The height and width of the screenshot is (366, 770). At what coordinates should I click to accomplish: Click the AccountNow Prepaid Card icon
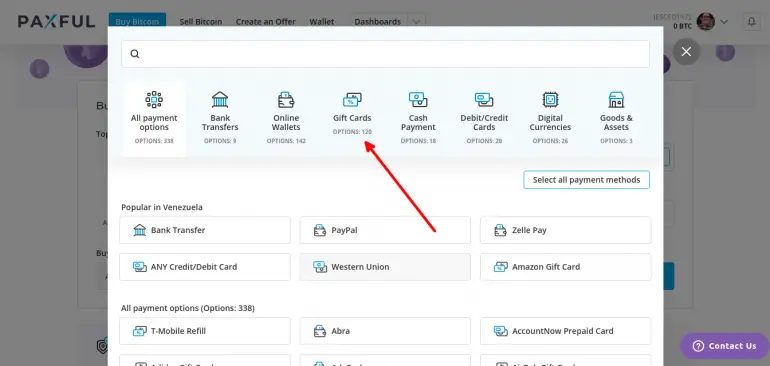(500, 331)
